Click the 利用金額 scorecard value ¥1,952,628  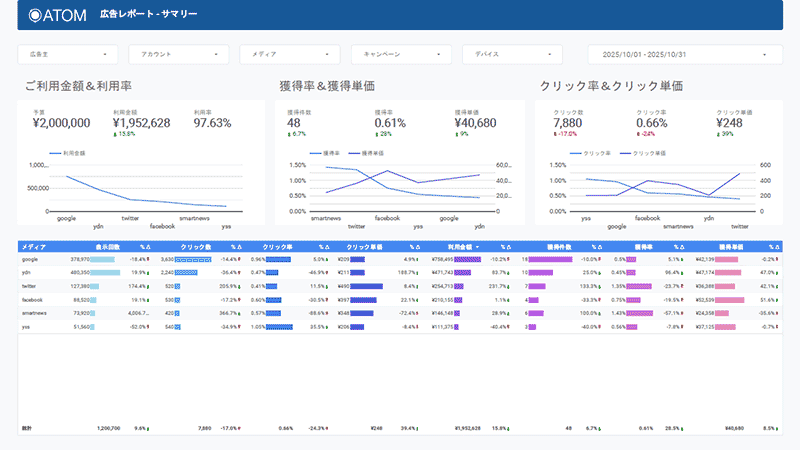(141, 123)
